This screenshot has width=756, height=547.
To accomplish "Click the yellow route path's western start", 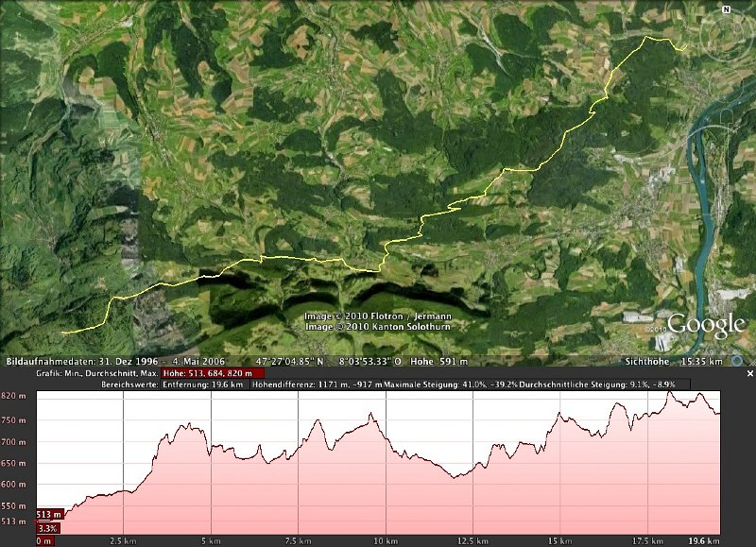I will click(63, 333).
